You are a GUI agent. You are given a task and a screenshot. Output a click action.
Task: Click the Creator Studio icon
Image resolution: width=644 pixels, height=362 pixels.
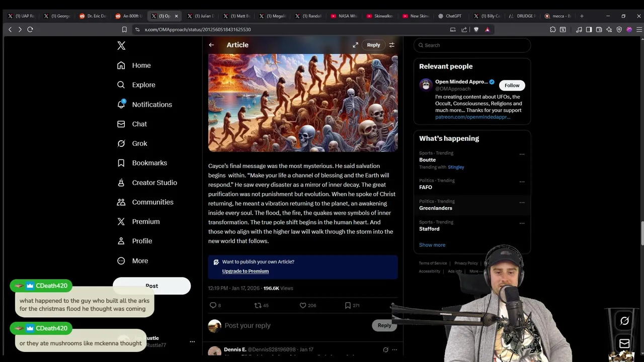point(121,183)
